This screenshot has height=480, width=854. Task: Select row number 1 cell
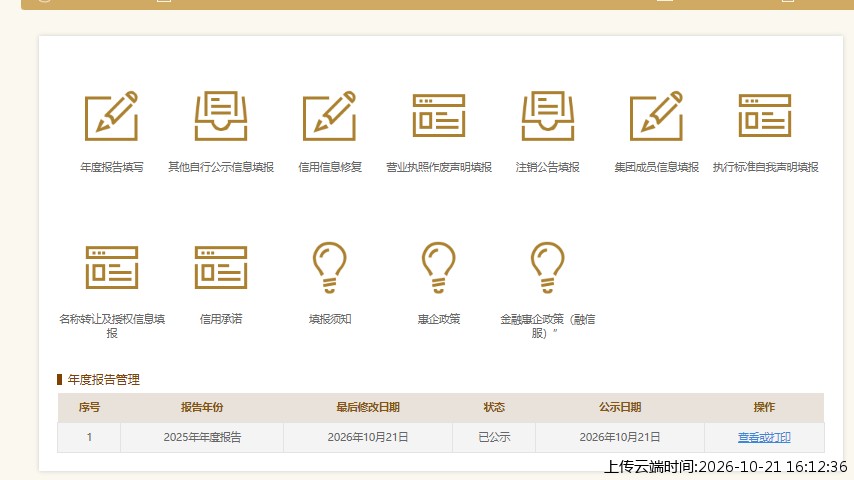(89, 437)
